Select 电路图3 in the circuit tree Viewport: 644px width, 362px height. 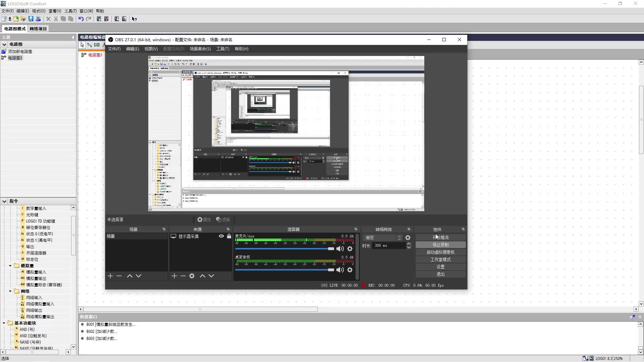tap(15, 58)
